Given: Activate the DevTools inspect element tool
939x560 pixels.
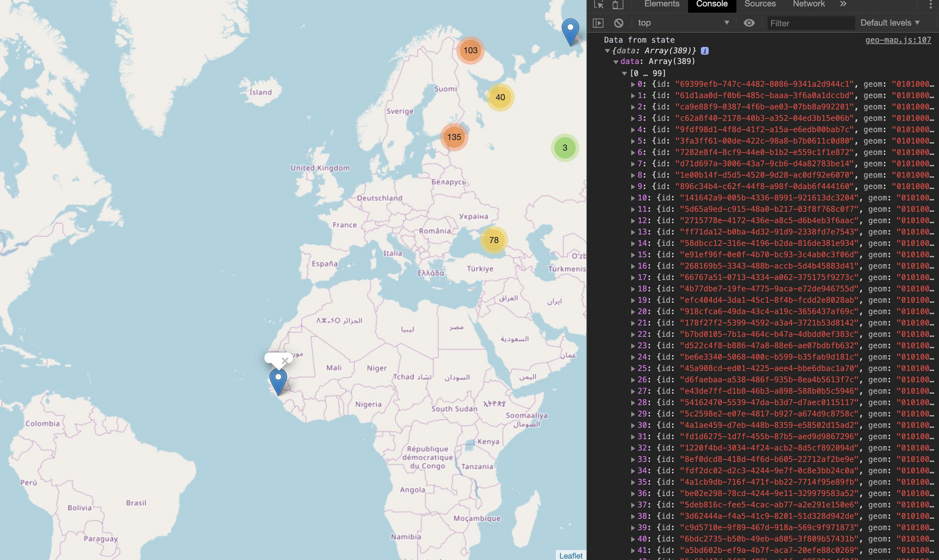Looking at the screenshot, I should click(x=599, y=4).
